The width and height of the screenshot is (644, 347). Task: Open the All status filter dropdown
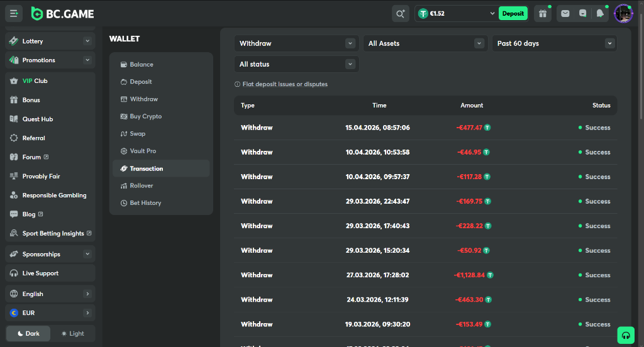297,65
